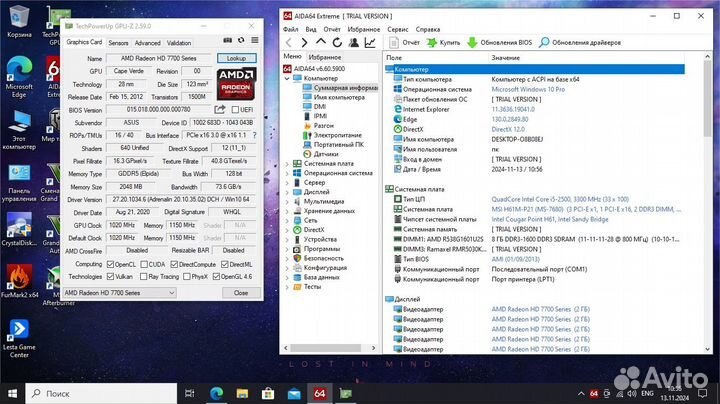Toggle the Ray Tracing checkbox
This screenshot has height=404, width=720.
[144, 276]
